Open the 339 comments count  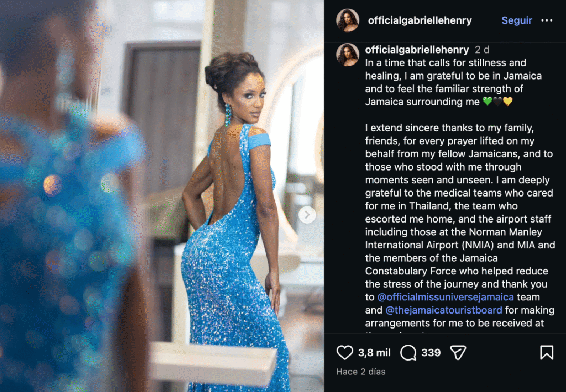click(431, 352)
